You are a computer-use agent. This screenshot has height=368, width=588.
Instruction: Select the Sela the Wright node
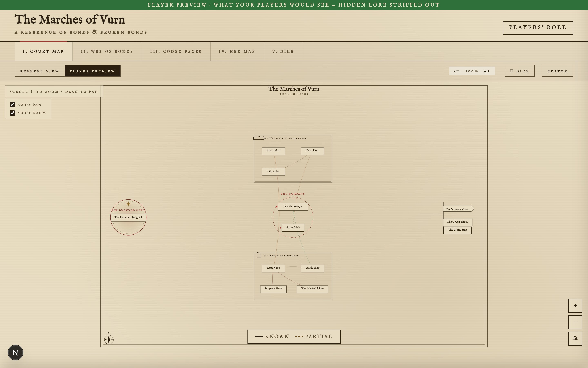pos(293,207)
